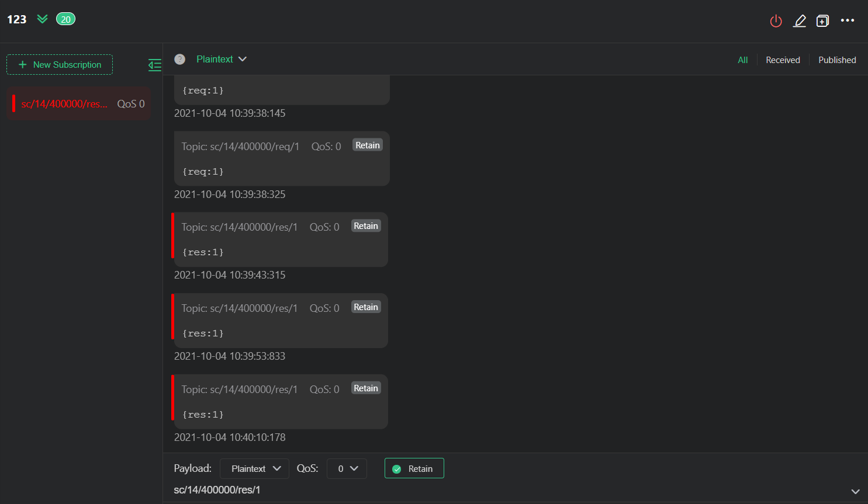868x504 pixels.
Task: Click the client avatar icon beside Plaintext
Action: click(179, 59)
